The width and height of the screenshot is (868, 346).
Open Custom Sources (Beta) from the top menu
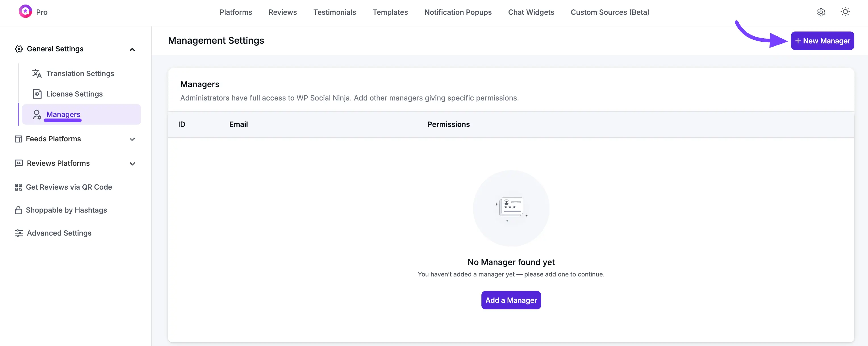coord(610,12)
